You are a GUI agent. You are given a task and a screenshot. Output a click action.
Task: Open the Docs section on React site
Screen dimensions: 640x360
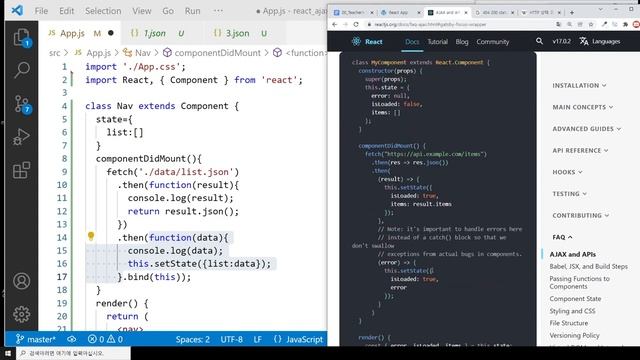point(412,42)
